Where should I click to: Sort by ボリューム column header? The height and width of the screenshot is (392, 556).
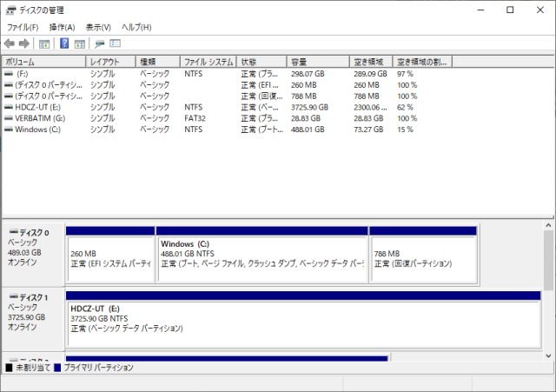[x=44, y=62]
